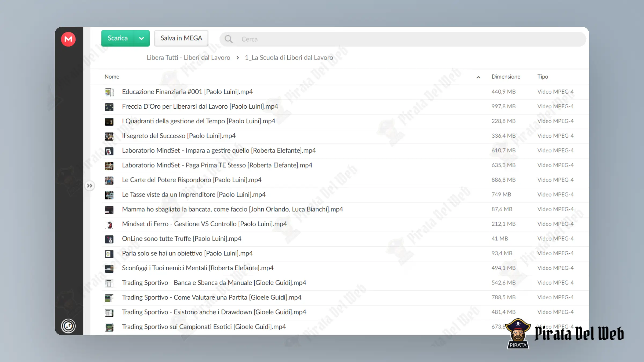Click thumbnail of Trading Sportivo Come Valutare
Image resolution: width=644 pixels, height=362 pixels.
(x=109, y=298)
